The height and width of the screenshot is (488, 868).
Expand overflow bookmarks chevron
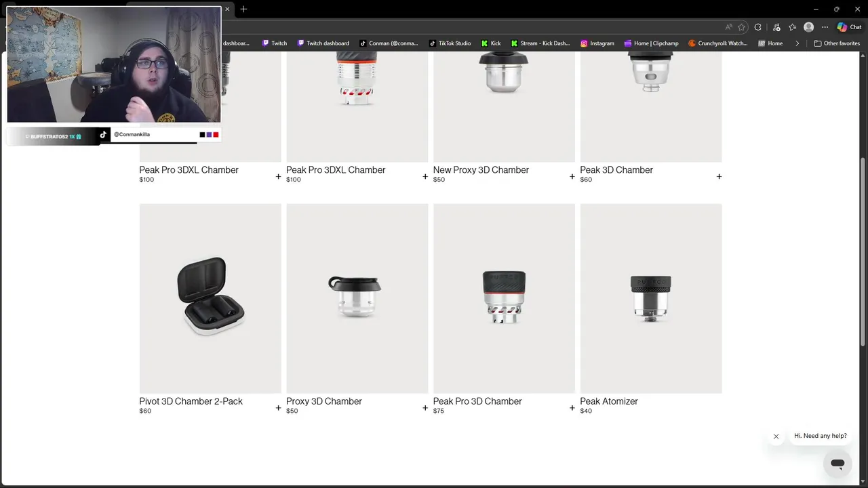pos(797,43)
